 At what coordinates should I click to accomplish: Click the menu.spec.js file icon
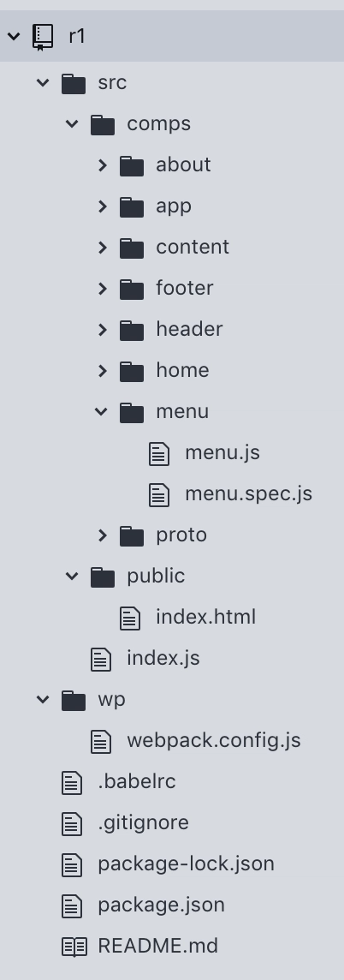(159, 494)
